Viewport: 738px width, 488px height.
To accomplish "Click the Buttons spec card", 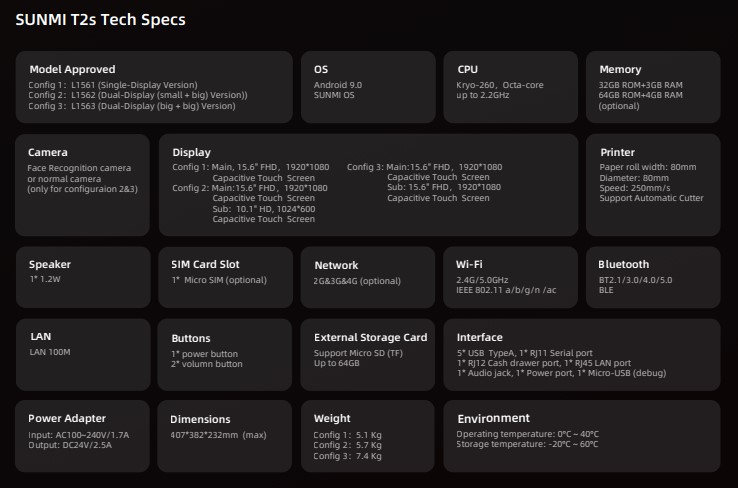I will (225, 354).
